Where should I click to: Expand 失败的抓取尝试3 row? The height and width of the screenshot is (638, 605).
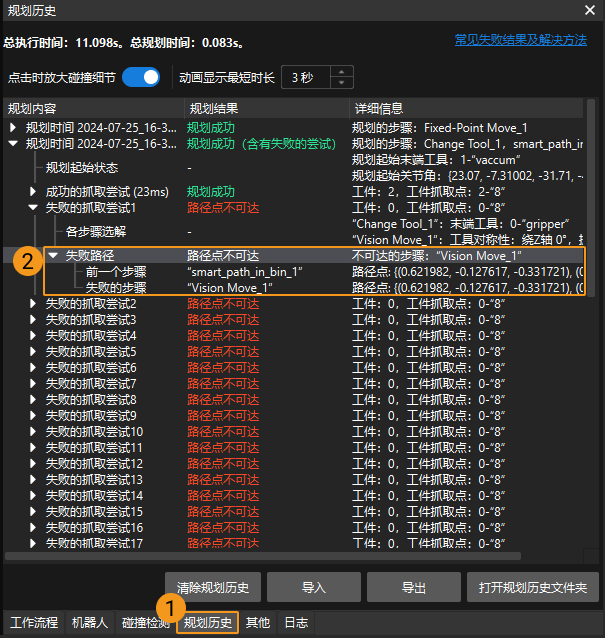click(x=33, y=319)
